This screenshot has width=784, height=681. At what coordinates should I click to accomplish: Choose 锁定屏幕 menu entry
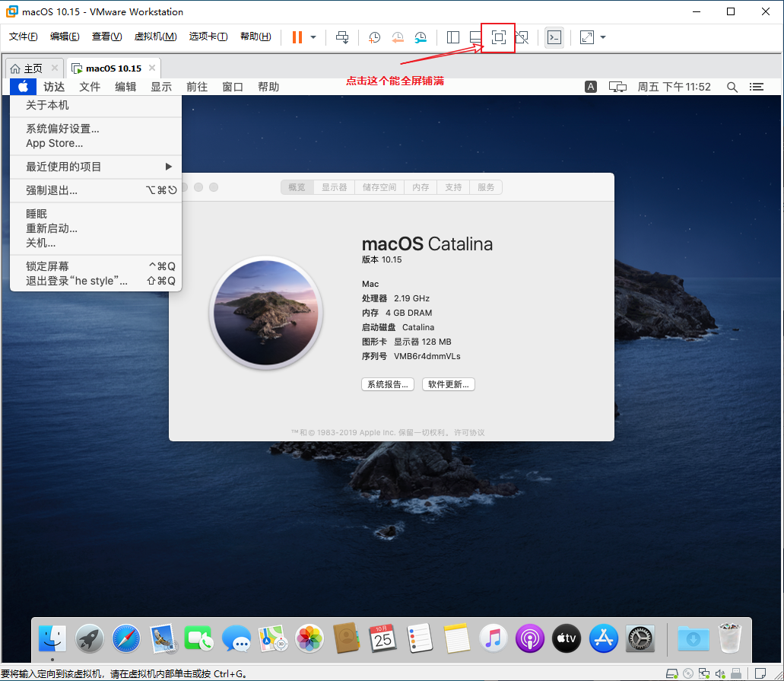pos(96,266)
